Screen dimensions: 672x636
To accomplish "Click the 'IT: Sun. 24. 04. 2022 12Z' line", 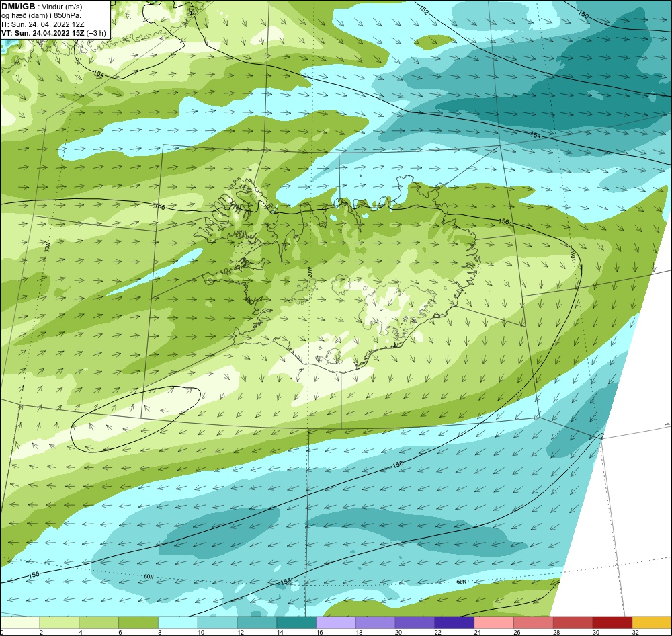I will pyautogui.click(x=44, y=24).
